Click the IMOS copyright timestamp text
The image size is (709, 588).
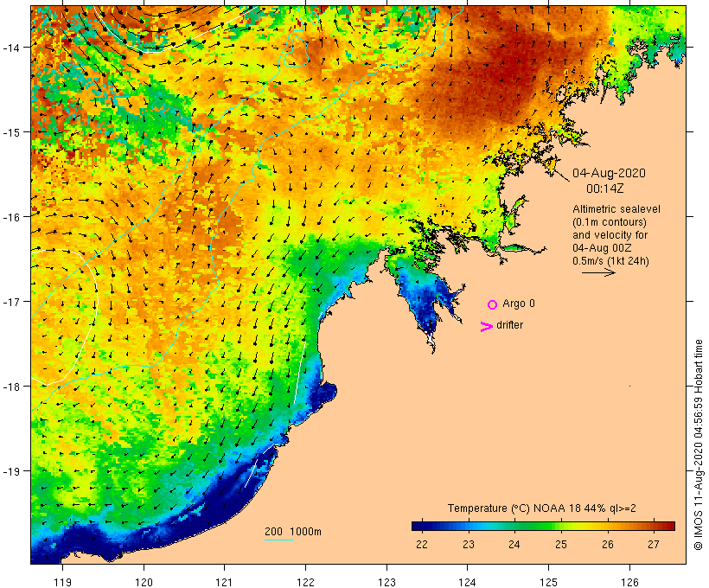(x=699, y=445)
